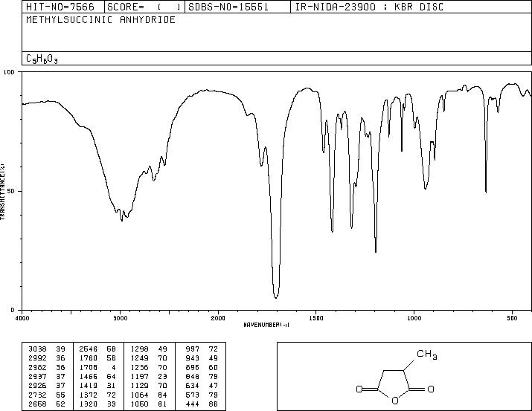Click the 50 label on the transmittance axis
This screenshot has width=532, height=411.
click(12, 191)
